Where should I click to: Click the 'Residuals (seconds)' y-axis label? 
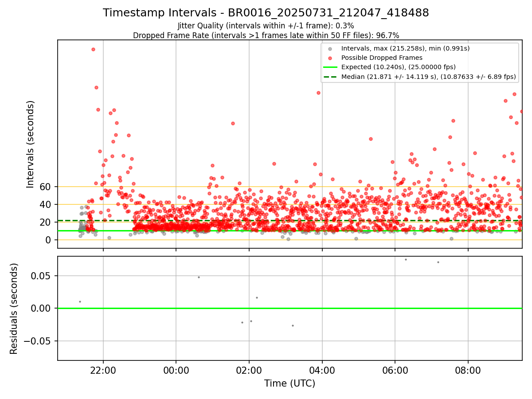pos(14,309)
